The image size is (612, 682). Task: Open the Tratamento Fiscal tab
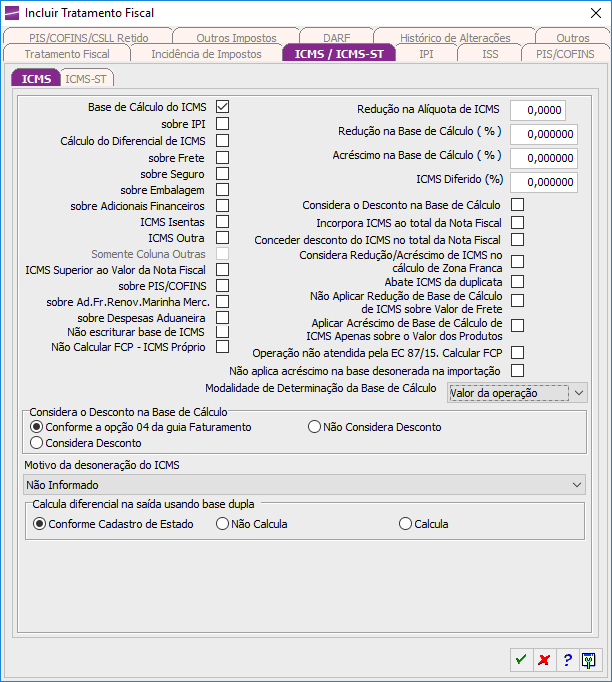pyautogui.click(x=67, y=54)
